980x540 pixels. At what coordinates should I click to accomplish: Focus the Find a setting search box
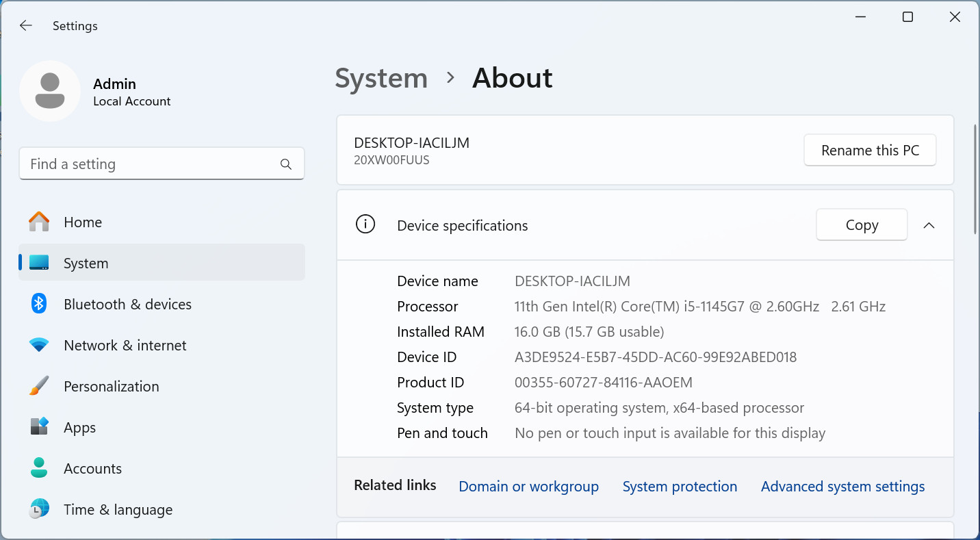click(162, 164)
